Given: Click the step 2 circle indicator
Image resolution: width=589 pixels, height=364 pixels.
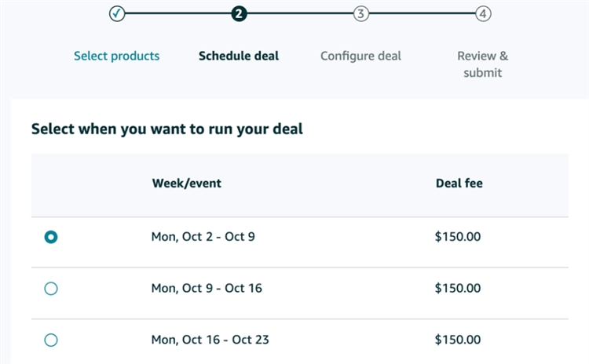Looking at the screenshot, I should tap(239, 14).
